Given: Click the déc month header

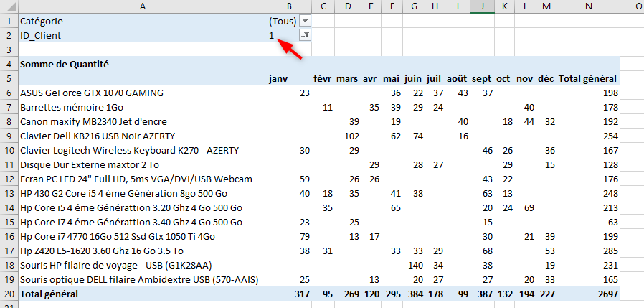Looking at the screenshot, I should pos(546,78).
